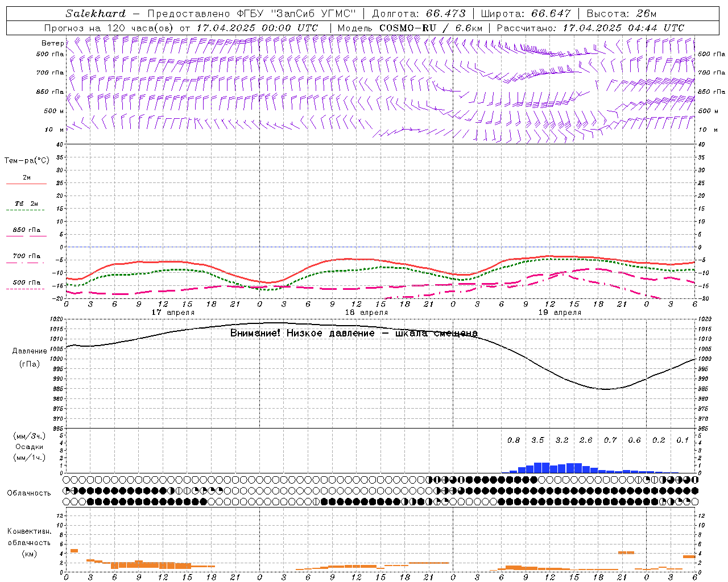This screenshot has width=728, height=582.
Task: Click the 0.6 precipitation total
Action: 634,440
